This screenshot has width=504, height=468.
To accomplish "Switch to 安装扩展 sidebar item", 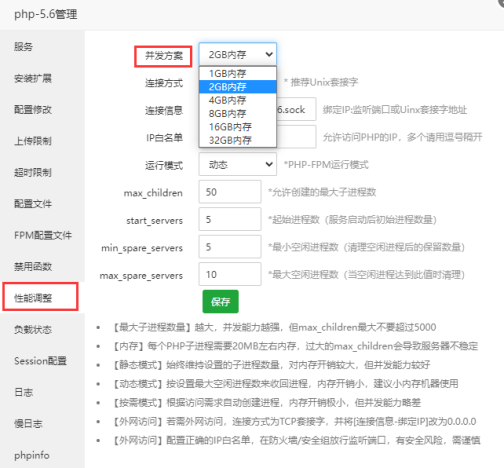I will [33, 78].
